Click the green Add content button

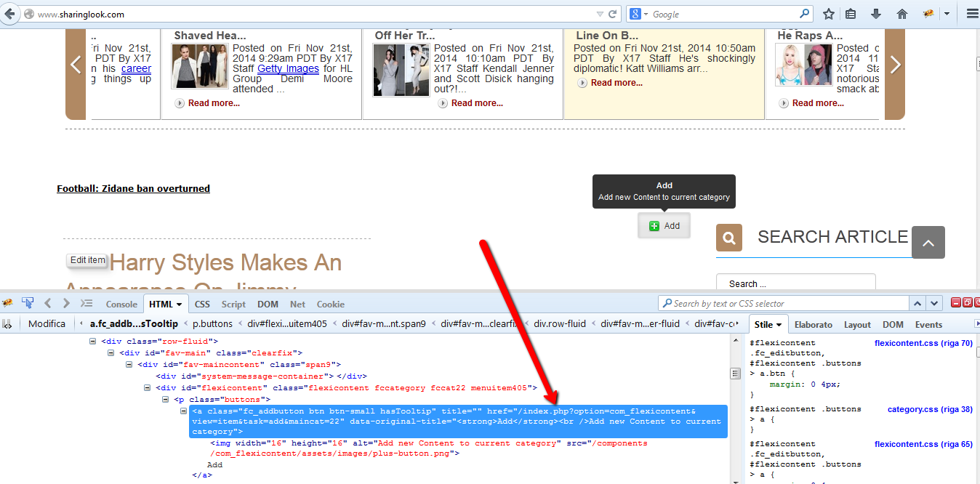coord(664,226)
